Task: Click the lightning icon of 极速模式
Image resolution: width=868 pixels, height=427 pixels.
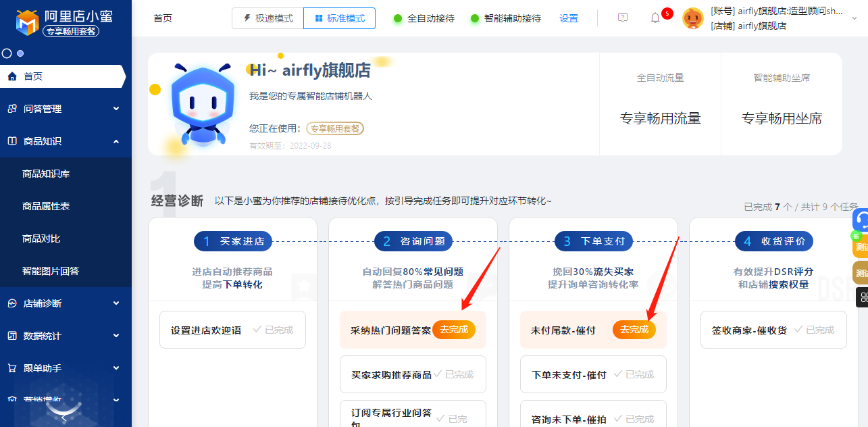Action: point(247,18)
